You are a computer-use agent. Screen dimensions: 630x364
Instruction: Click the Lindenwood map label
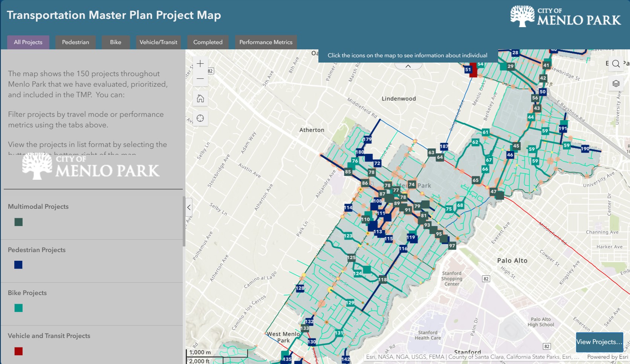399,99
